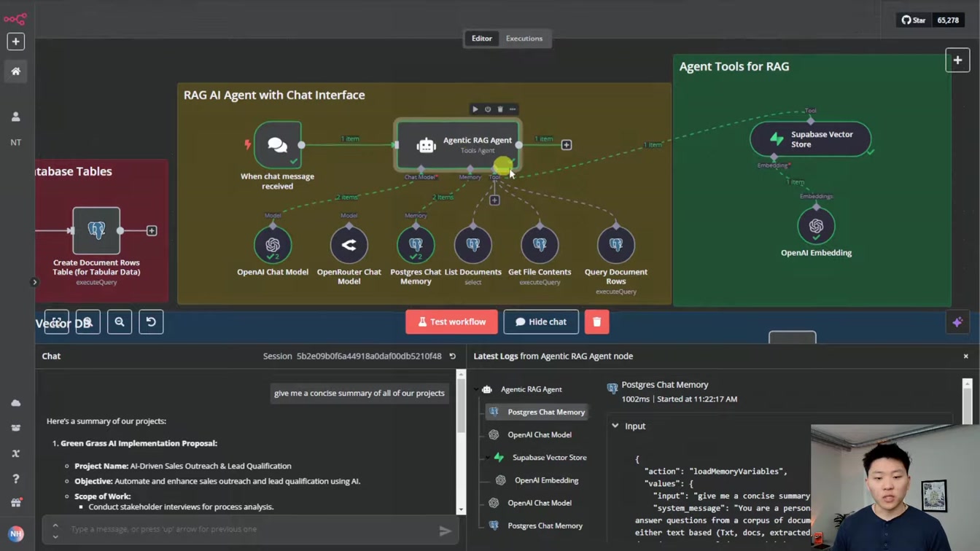The height and width of the screenshot is (551, 980).
Task: Collapse the Input section in the logs
Action: pos(615,426)
